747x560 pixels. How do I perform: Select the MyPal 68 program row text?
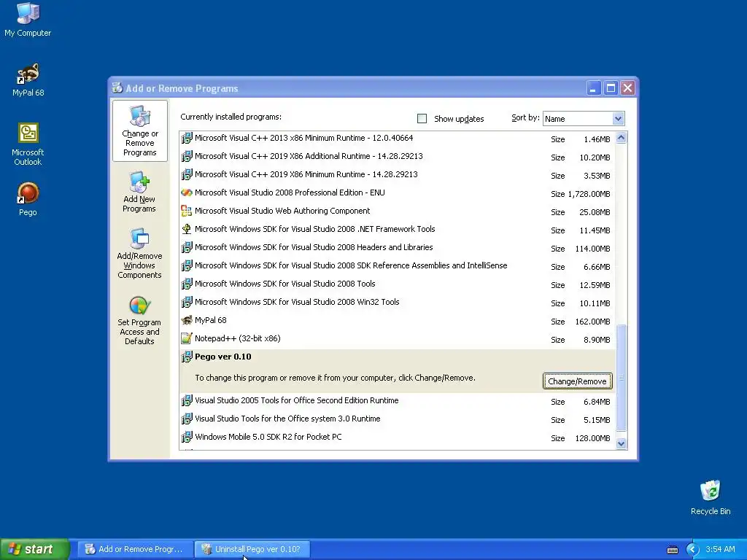click(211, 321)
